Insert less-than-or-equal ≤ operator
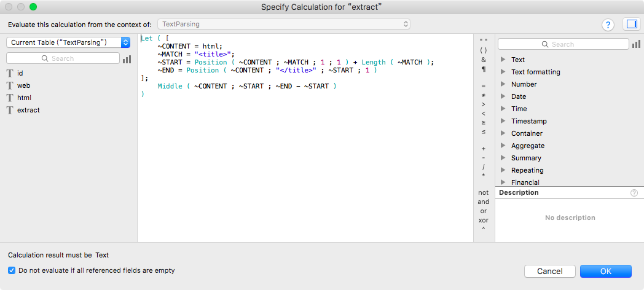 pos(484,132)
